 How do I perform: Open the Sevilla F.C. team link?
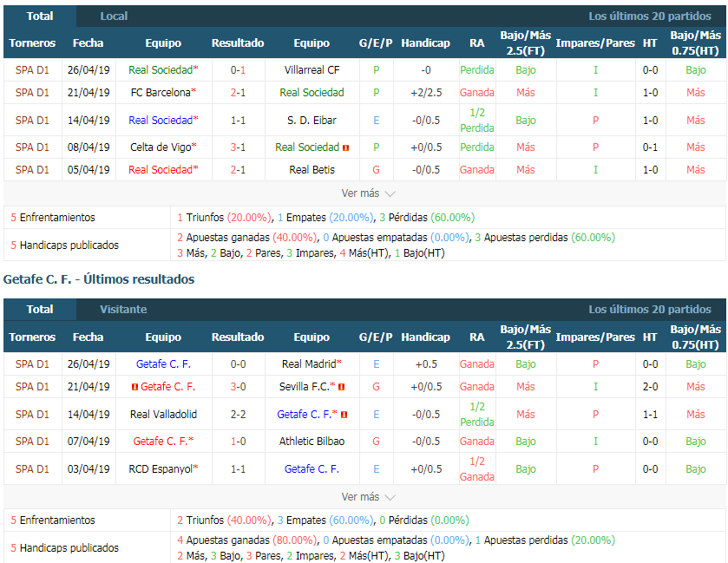pos(304,387)
